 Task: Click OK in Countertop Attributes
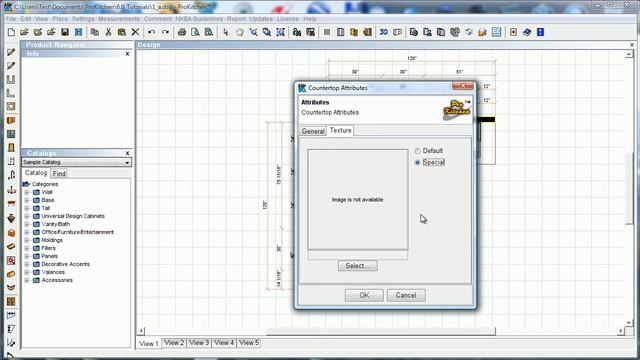point(364,295)
